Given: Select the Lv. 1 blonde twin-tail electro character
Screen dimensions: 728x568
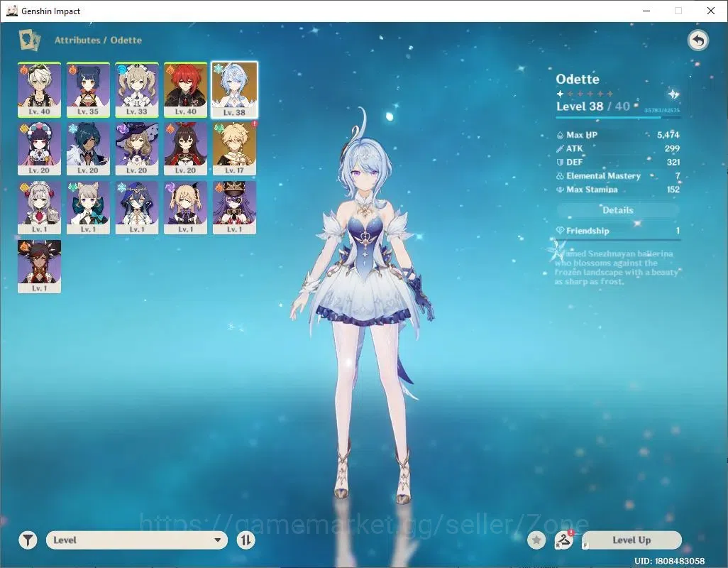Looking at the screenshot, I should (x=186, y=207).
